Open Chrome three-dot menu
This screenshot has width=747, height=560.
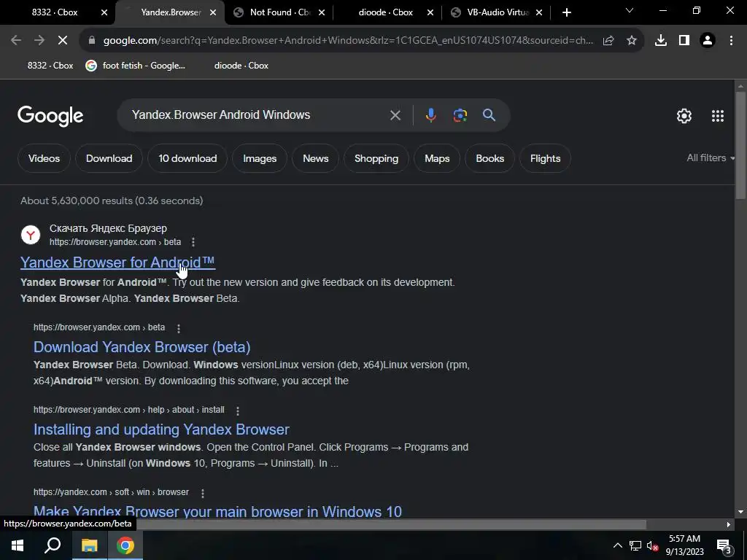(731, 41)
